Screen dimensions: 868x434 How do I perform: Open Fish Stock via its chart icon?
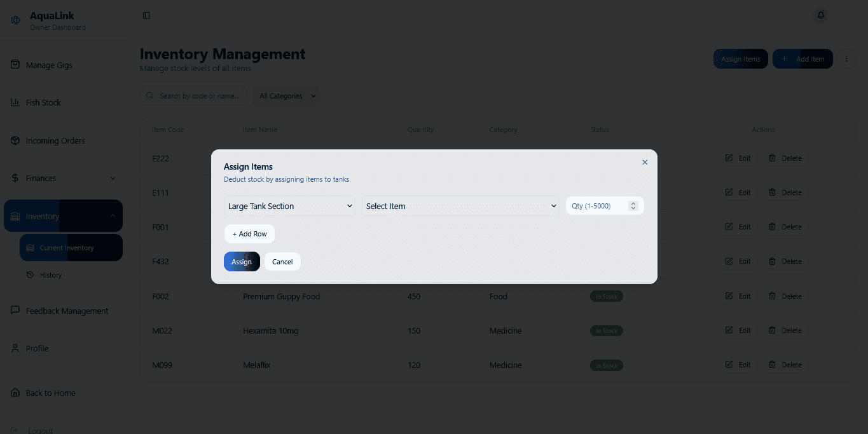click(x=15, y=102)
